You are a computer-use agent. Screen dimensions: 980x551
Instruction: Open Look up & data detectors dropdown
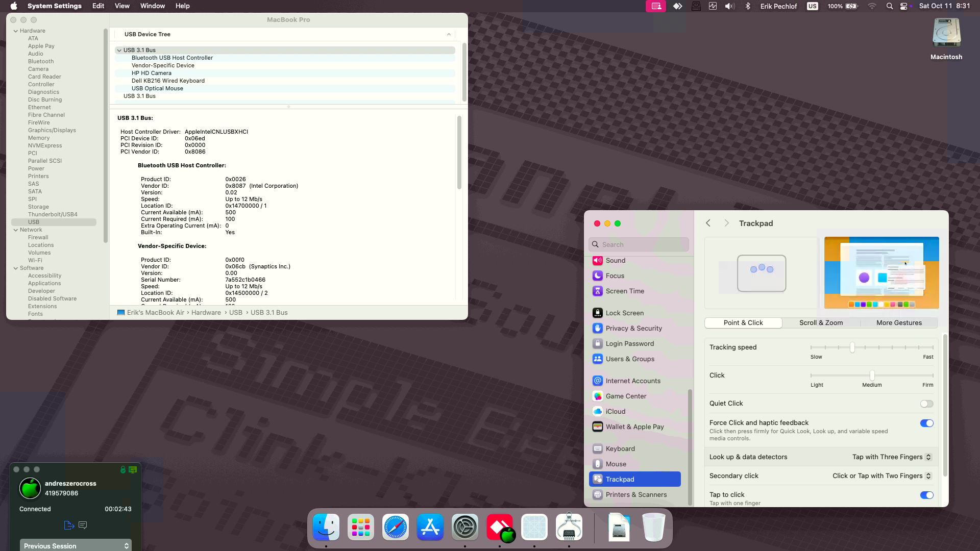pos(892,457)
